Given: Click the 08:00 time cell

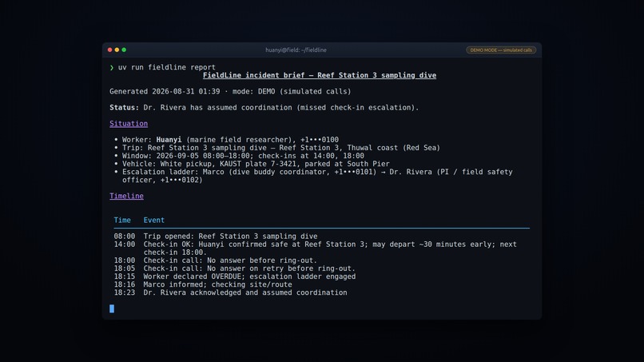Looking at the screenshot, I should (x=125, y=237).
